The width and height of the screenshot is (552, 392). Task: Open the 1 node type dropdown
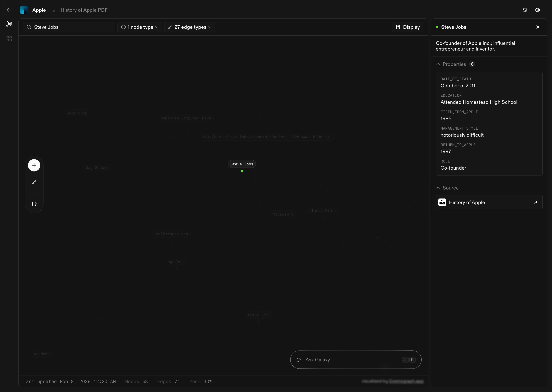point(140,27)
